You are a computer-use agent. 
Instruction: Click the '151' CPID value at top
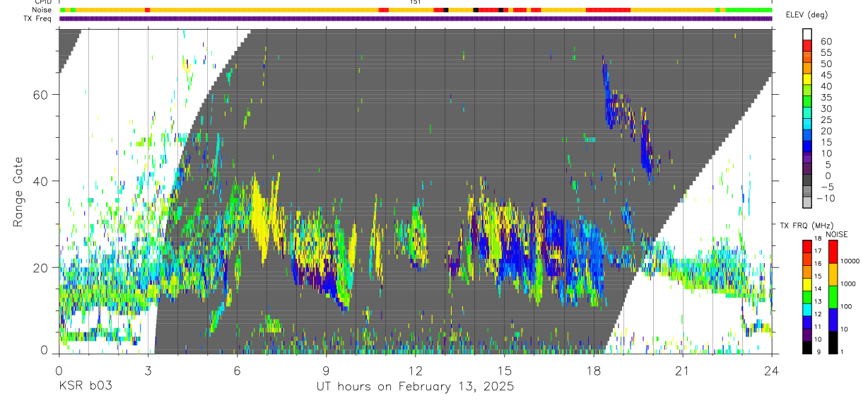point(415,2)
